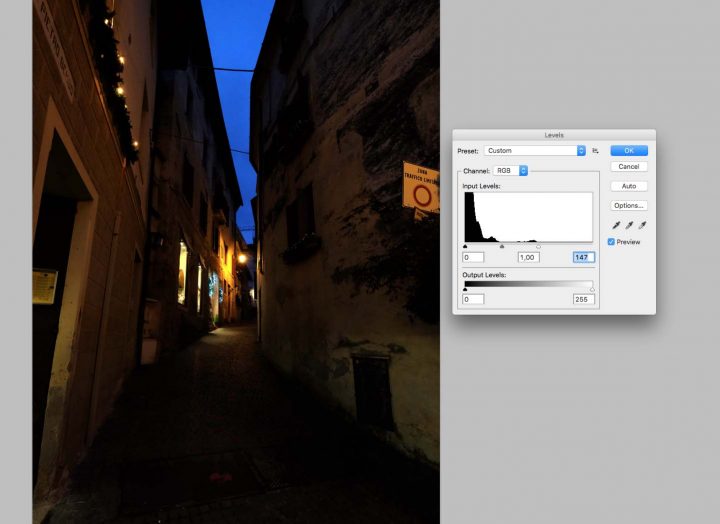Confirm Levels with the OK button
This screenshot has height=524, width=720.
tap(629, 151)
